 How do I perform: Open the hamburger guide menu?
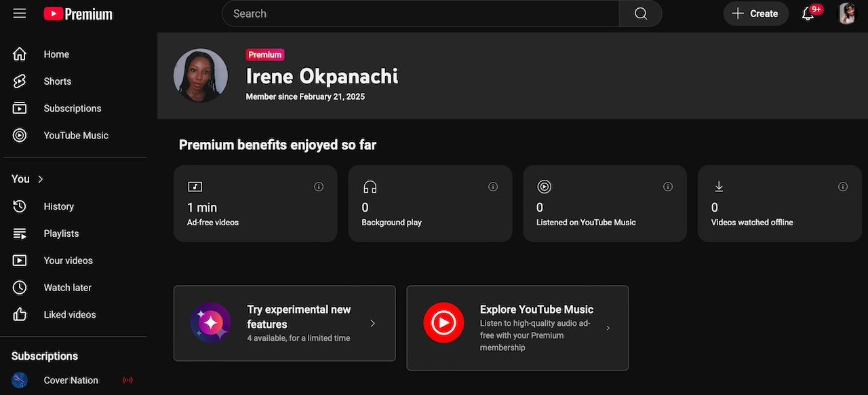pos(20,14)
